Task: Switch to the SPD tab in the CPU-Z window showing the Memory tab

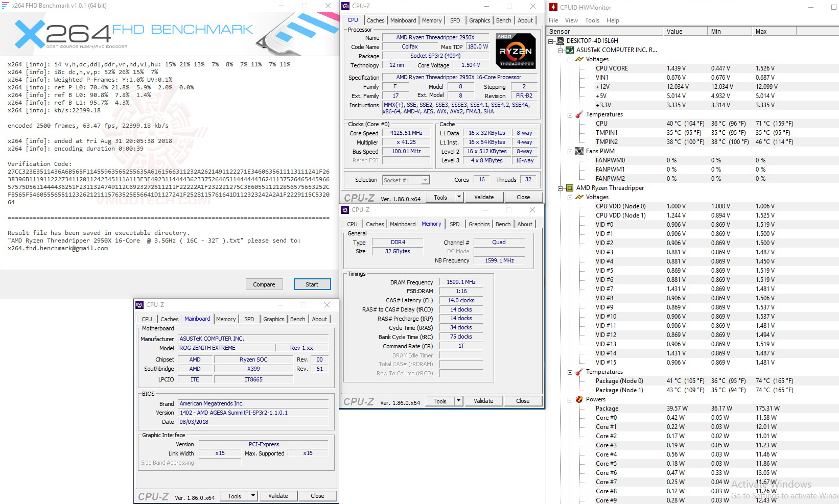Action: pyautogui.click(x=454, y=224)
